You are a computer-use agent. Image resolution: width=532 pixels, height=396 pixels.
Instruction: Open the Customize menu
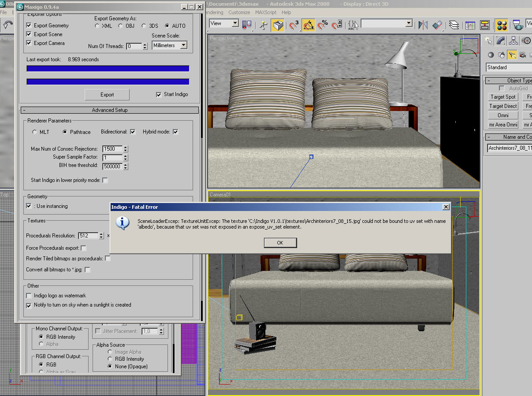point(239,12)
